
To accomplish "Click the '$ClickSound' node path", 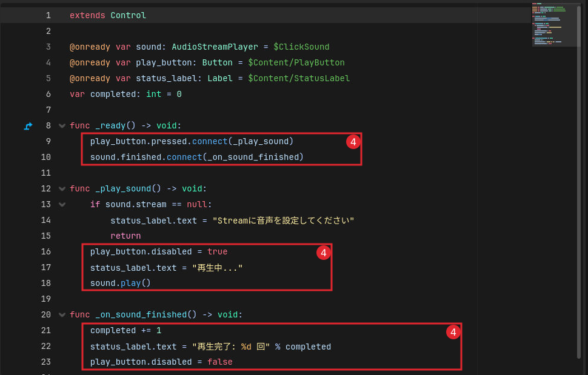I will [x=301, y=47].
